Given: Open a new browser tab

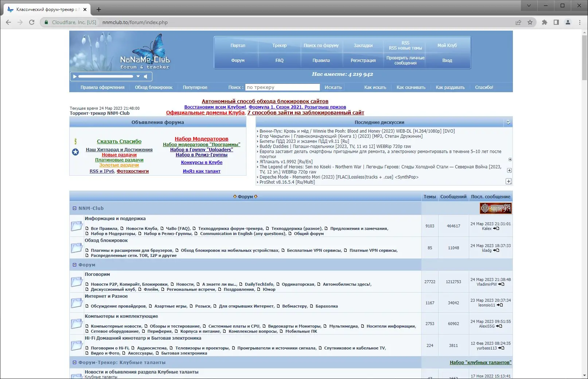Looking at the screenshot, I should [x=99, y=9].
